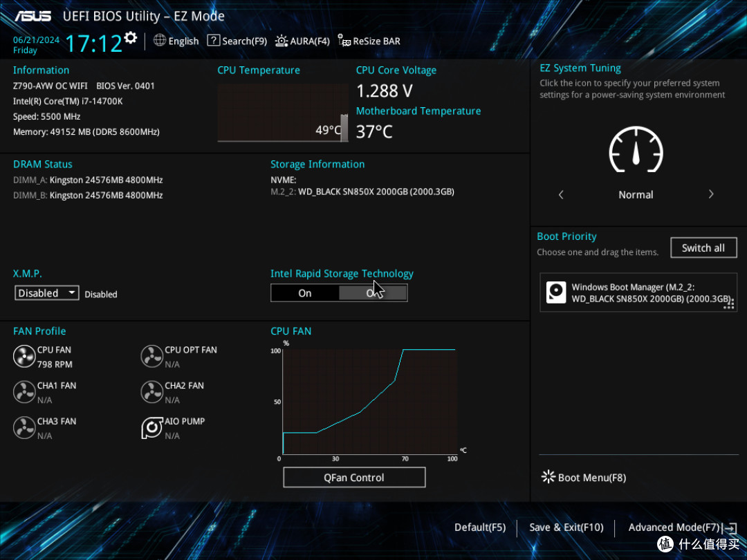Click the ASUS logo

coord(33,16)
